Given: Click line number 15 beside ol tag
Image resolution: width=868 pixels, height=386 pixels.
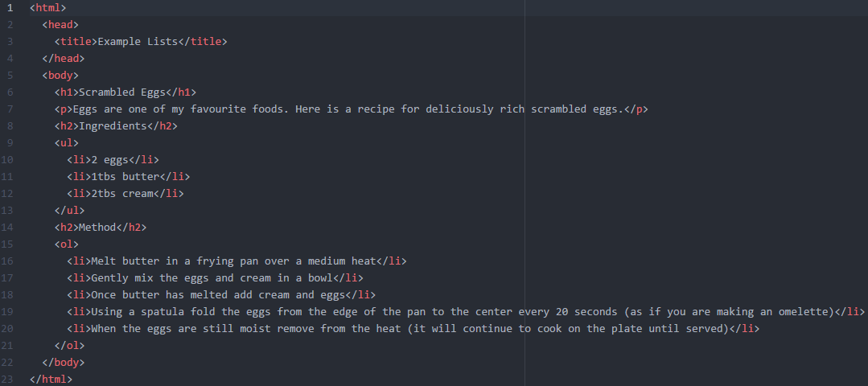Looking at the screenshot, I should pos(7,244).
